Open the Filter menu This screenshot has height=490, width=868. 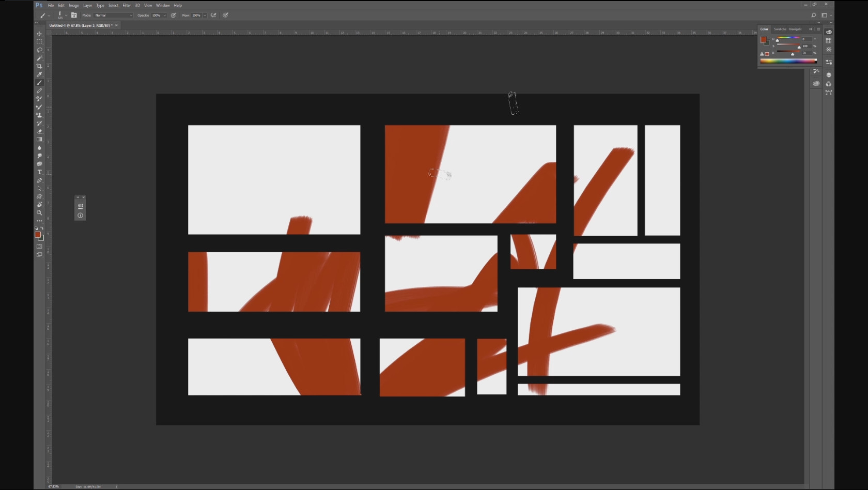pyautogui.click(x=126, y=5)
